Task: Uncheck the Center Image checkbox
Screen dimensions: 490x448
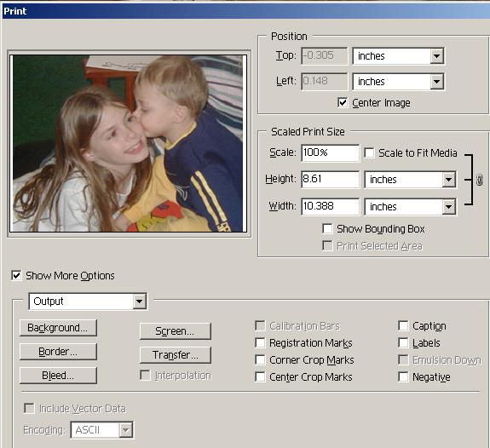Action: tap(343, 102)
